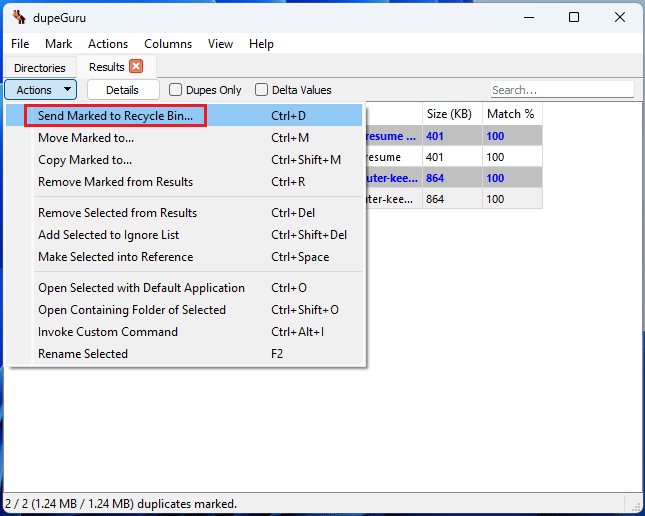The image size is (645, 516).
Task: Choose Open Containing Folder of Selected
Action: (x=184, y=309)
